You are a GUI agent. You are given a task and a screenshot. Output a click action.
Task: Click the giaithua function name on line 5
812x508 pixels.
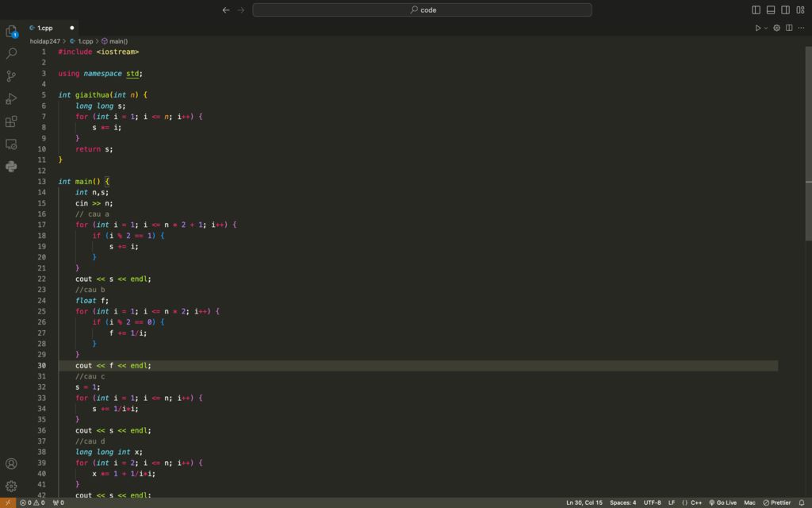(x=92, y=95)
